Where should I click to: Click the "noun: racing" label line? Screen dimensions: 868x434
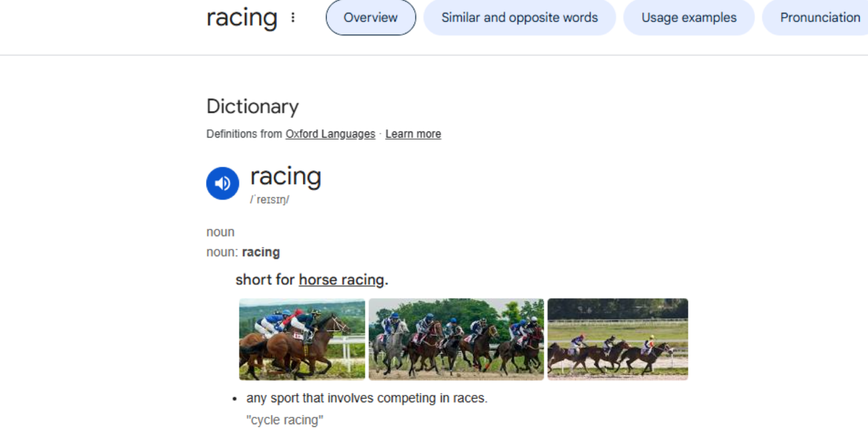coord(243,252)
